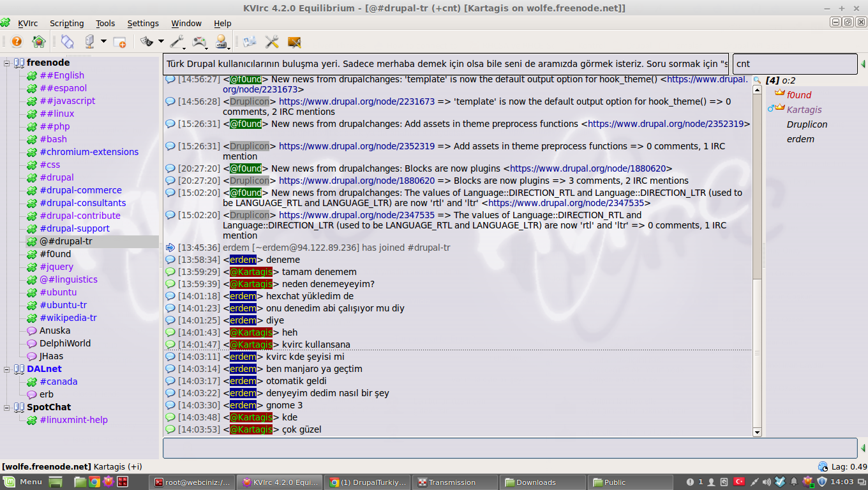Open the Anuska query window
Viewport: 868px width, 490px height.
(x=55, y=330)
